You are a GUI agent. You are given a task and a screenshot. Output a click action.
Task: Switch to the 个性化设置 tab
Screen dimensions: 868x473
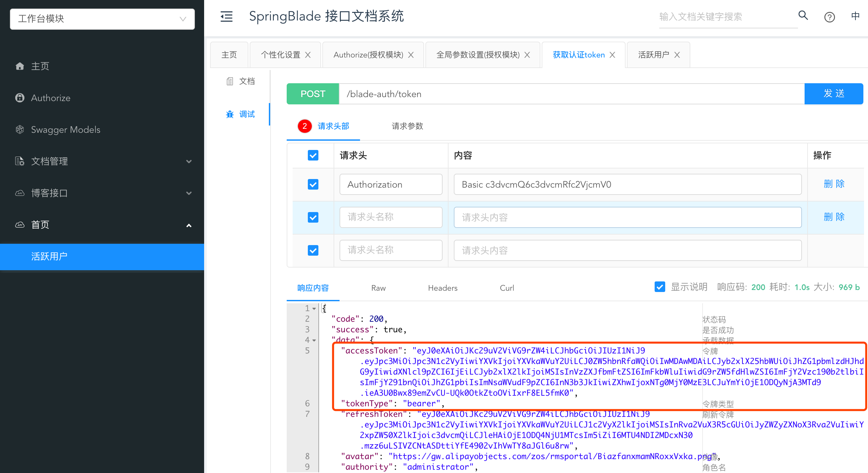[x=280, y=55]
